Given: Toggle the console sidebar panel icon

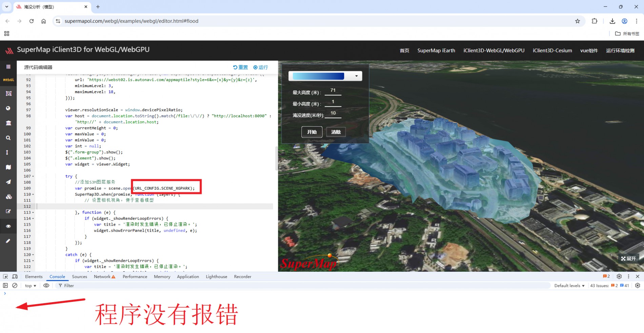Looking at the screenshot, I should 5,286.
